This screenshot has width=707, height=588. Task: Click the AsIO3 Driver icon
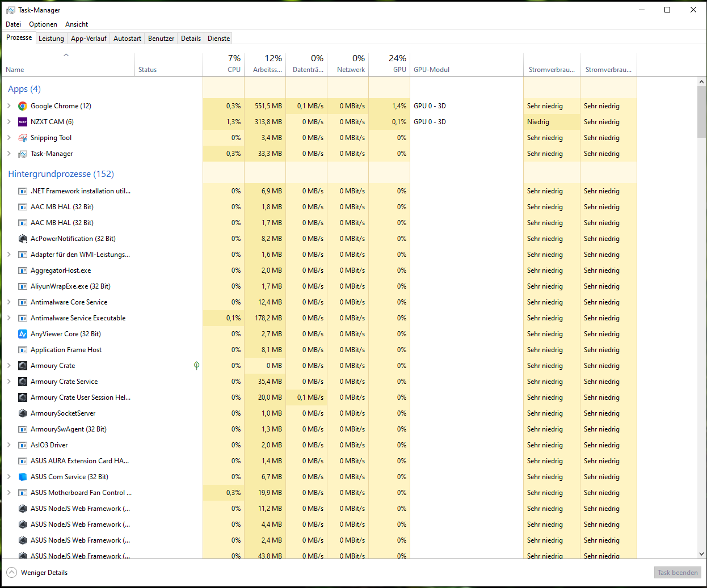coord(23,445)
